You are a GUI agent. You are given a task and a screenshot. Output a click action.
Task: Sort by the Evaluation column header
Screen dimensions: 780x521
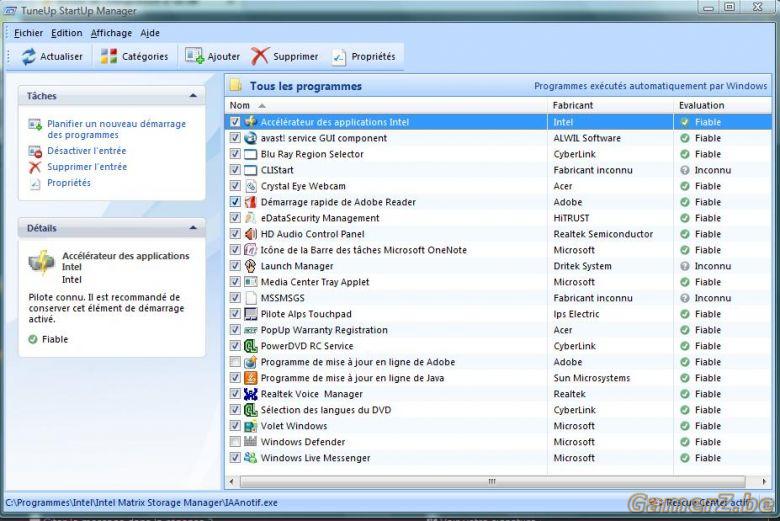click(x=723, y=105)
